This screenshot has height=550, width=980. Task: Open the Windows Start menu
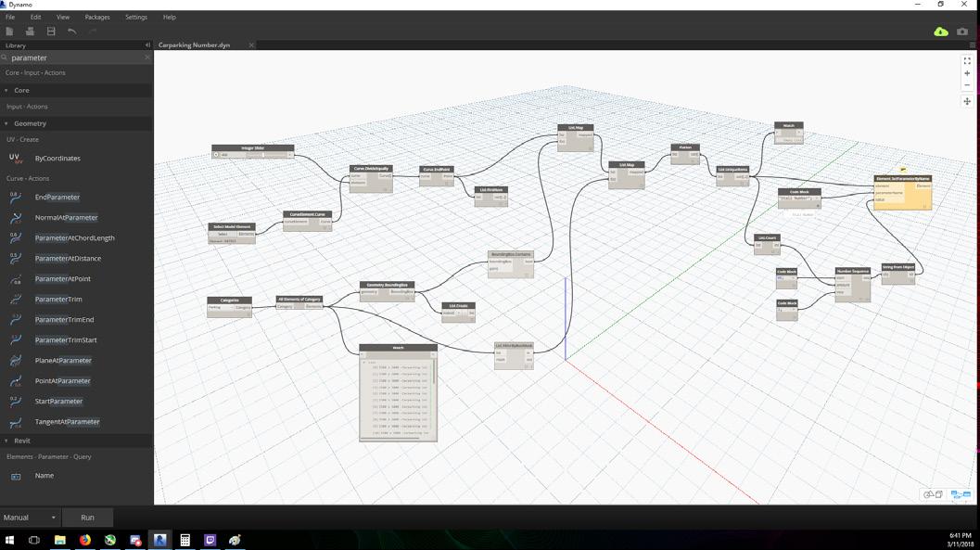click(9, 540)
